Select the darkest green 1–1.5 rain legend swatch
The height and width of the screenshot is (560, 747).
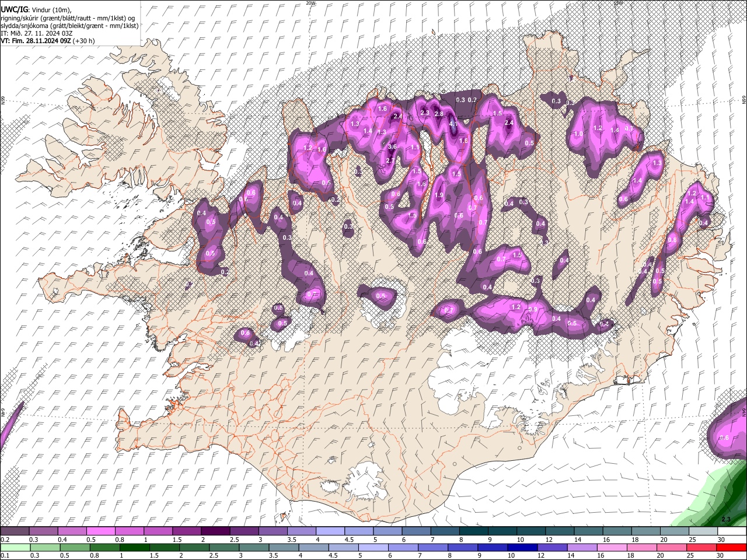(134, 548)
